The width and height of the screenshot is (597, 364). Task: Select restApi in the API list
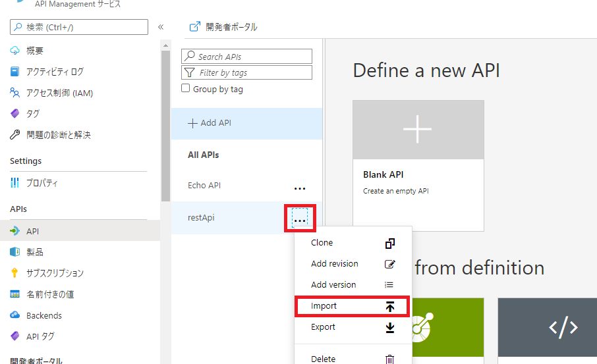pyautogui.click(x=201, y=218)
